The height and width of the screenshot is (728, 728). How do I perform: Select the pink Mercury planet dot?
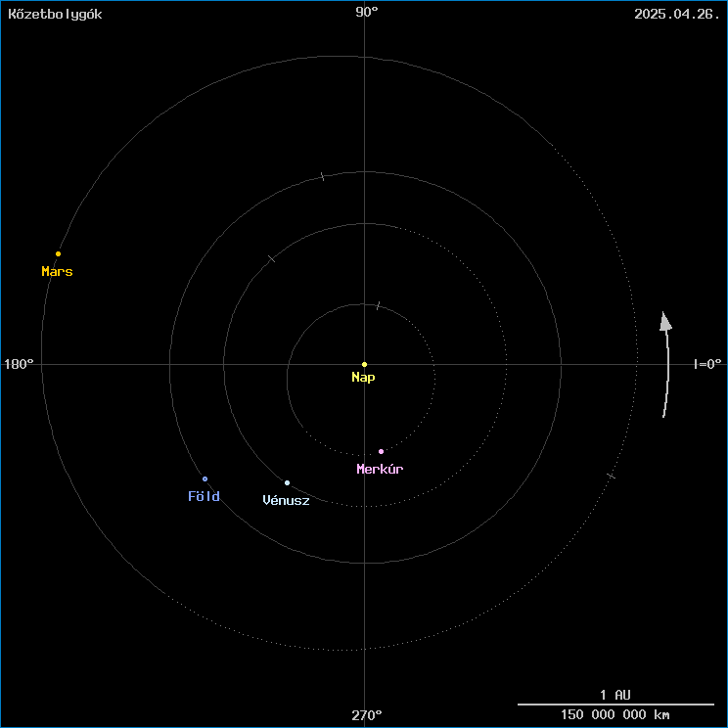[381, 451]
